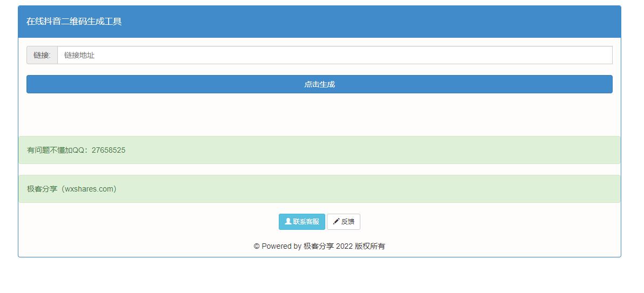This screenshot has height=293, width=644.
Task: Open 联系客服 customer service button
Action: coord(302,222)
